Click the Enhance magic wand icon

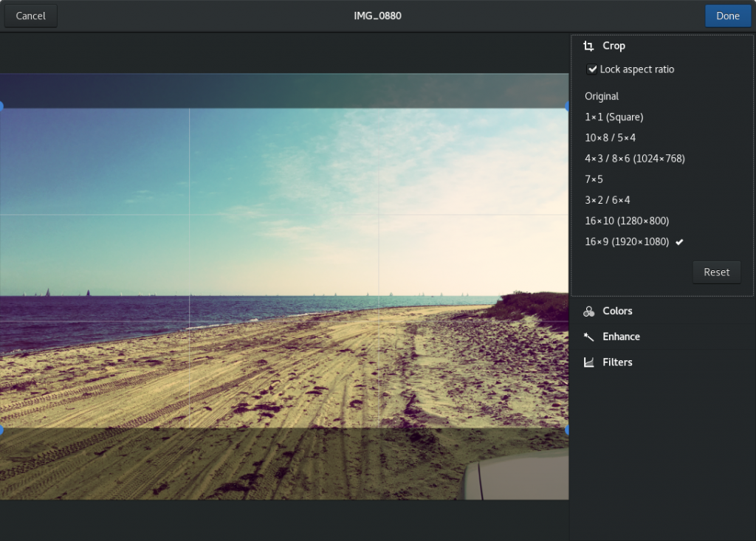(x=588, y=337)
